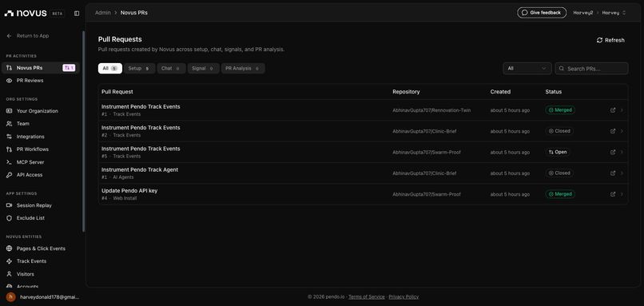The image size is (644, 306).
Task: Open external link for Clinic-Brief PR #2
Action: click(x=613, y=131)
